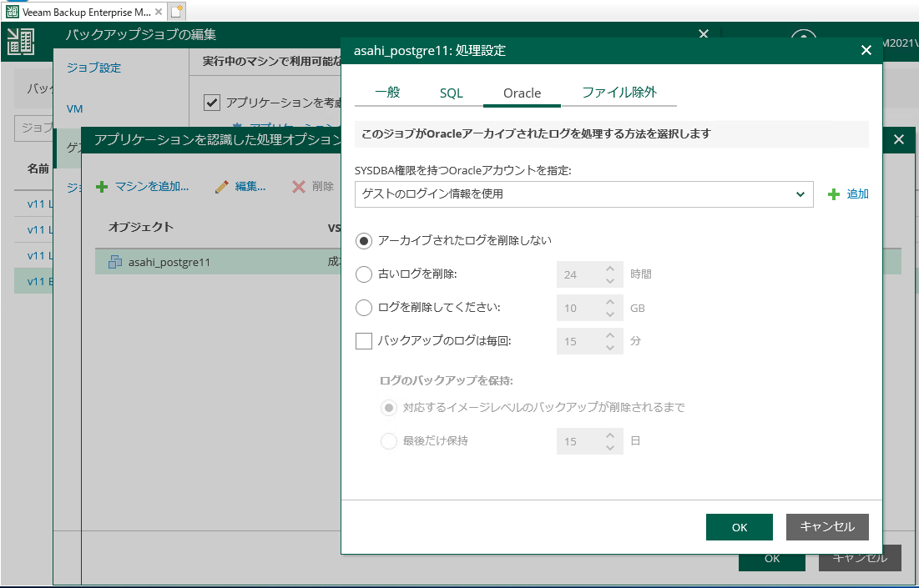Click the 名前 column header in jobs list
919x588 pixels.
pos(38,168)
